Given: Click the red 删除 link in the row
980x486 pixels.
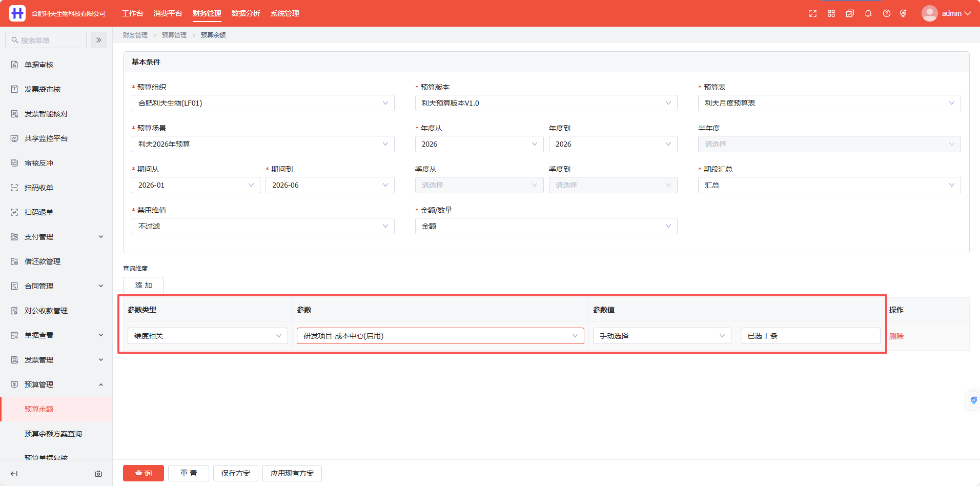Looking at the screenshot, I should 896,336.
